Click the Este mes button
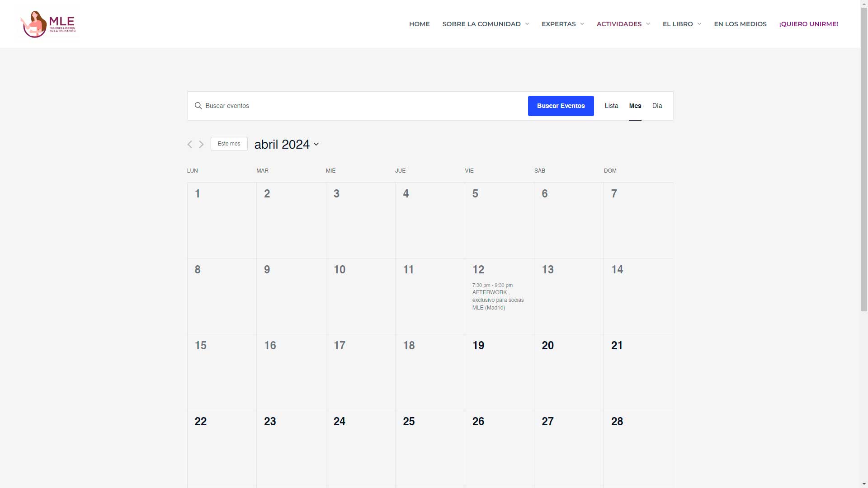868x488 pixels. 229,144
